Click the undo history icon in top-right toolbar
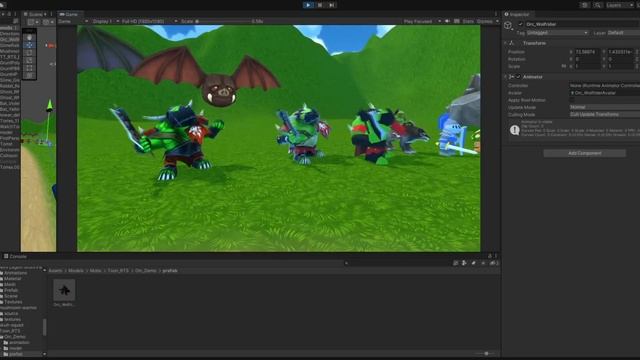Viewport: 640px width, 360px height. point(584,5)
